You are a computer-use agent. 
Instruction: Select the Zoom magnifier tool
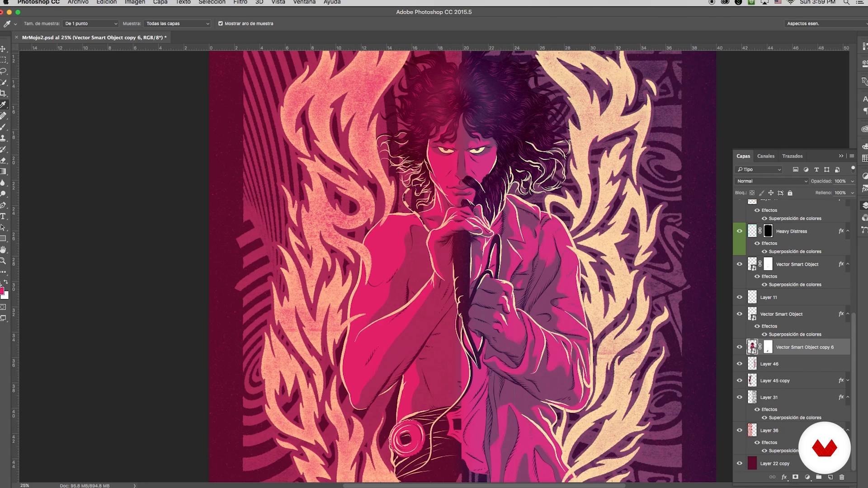point(3,261)
